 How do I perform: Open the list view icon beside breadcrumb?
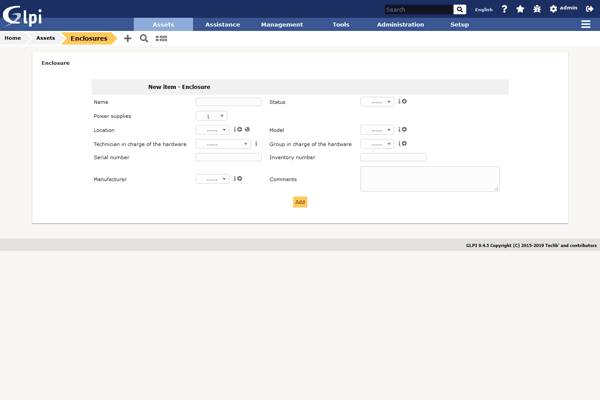pyautogui.click(x=161, y=38)
